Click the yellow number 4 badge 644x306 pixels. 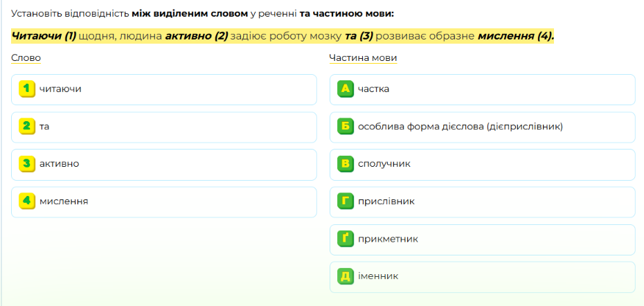tap(27, 201)
